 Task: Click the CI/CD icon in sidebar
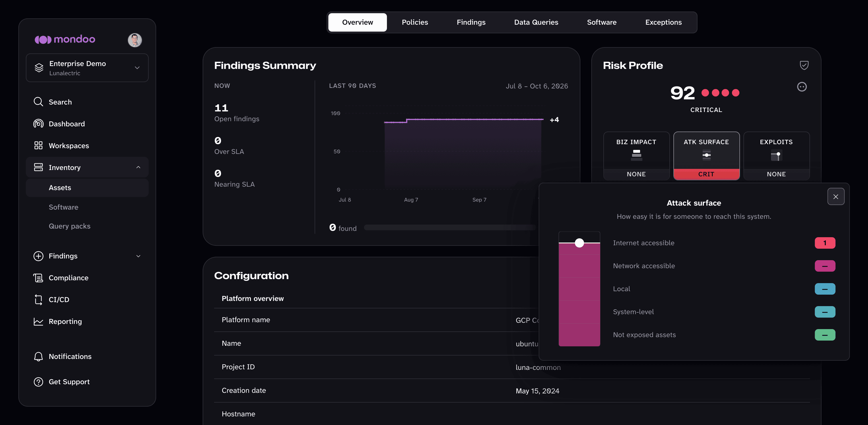point(38,300)
